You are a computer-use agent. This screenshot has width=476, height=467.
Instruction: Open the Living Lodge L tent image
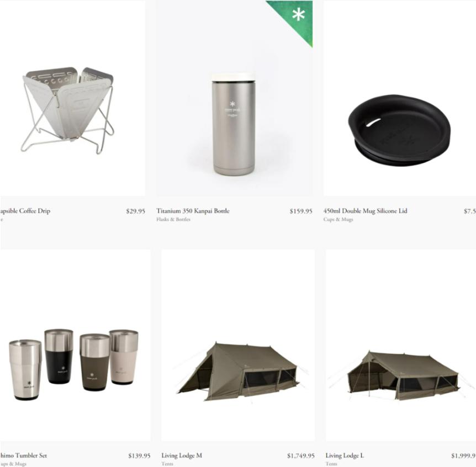pos(401,346)
